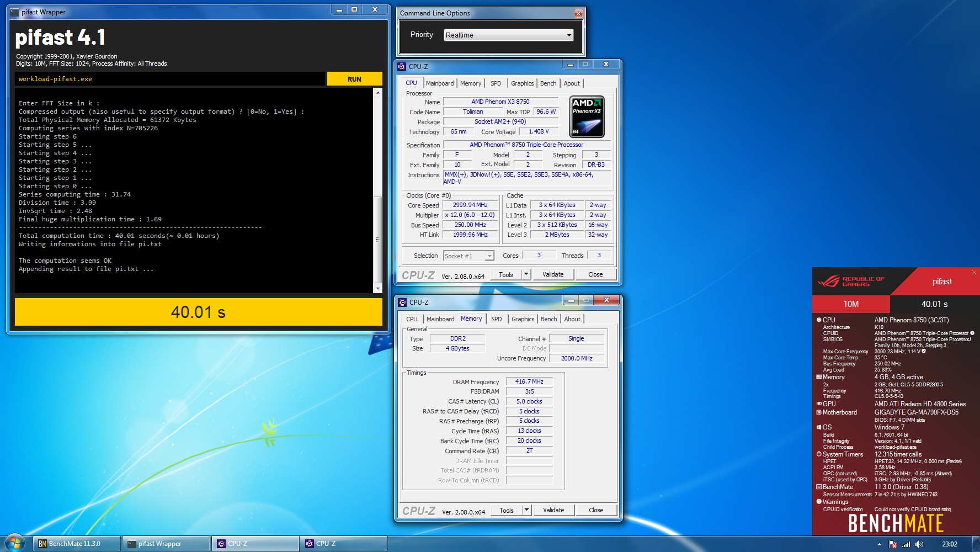Expand Tools dropdown arrow in bottom CPU-Z window
This screenshot has width=980, height=552.
[526, 510]
